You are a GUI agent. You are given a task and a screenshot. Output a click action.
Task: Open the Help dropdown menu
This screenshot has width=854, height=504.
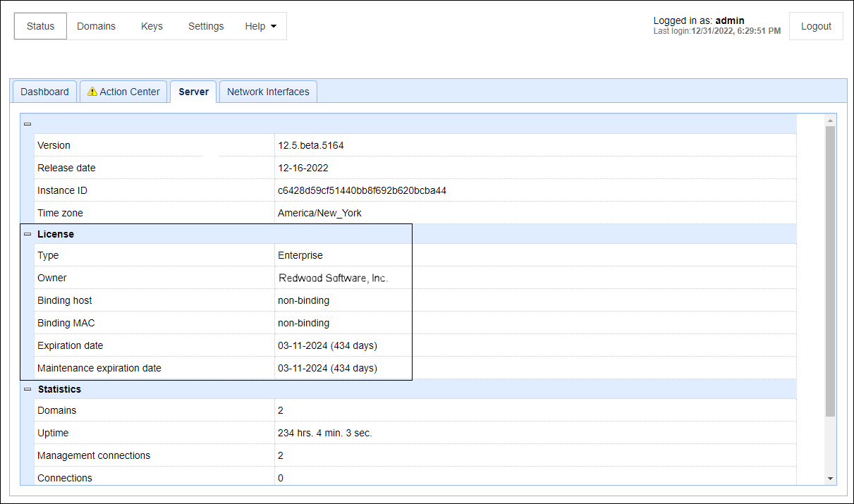pyautogui.click(x=260, y=26)
